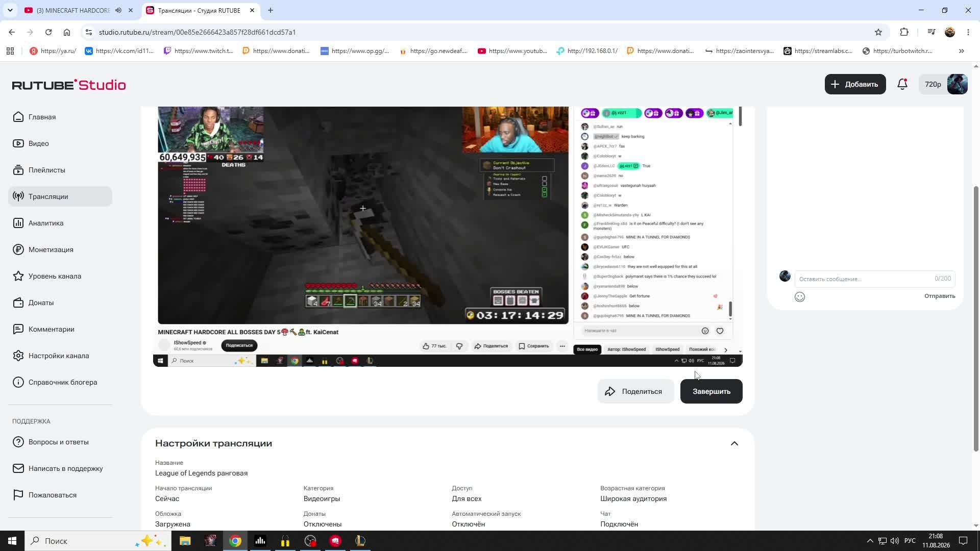Screen dimensions: 980x551
Task: Send the chat message with Отправить
Action: click(940, 296)
